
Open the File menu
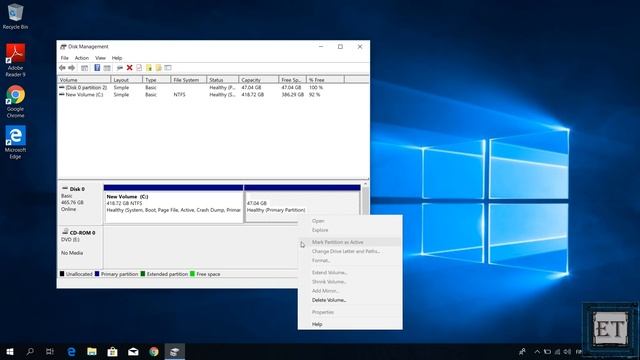click(x=64, y=58)
